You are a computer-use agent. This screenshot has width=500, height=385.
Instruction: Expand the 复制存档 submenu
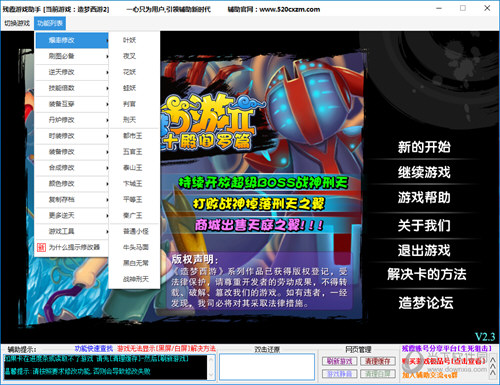[72, 200]
